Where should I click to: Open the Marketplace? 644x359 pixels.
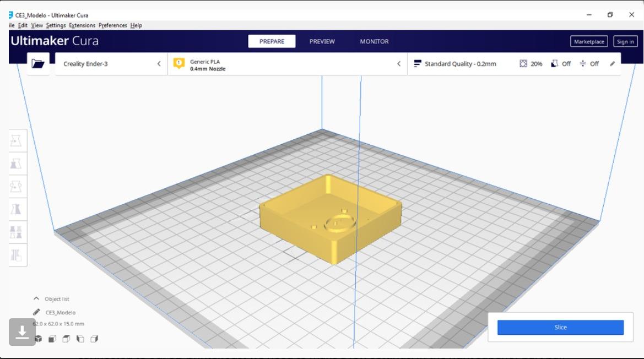pos(589,41)
